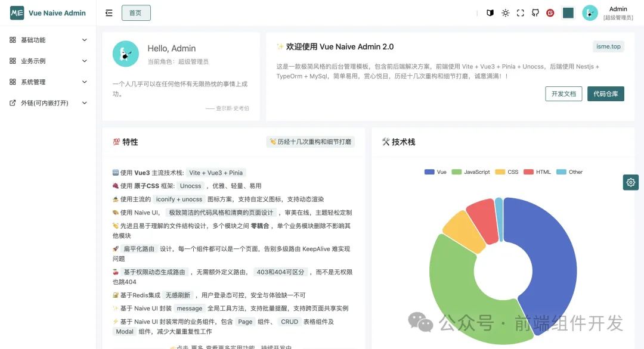Click the message tag
The image size is (644, 349).
[190, 309]
